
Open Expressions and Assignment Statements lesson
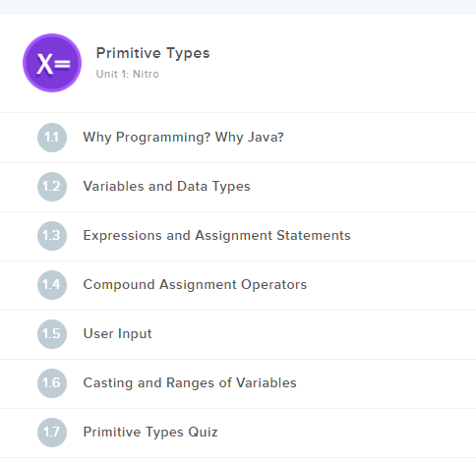point(216,236)
